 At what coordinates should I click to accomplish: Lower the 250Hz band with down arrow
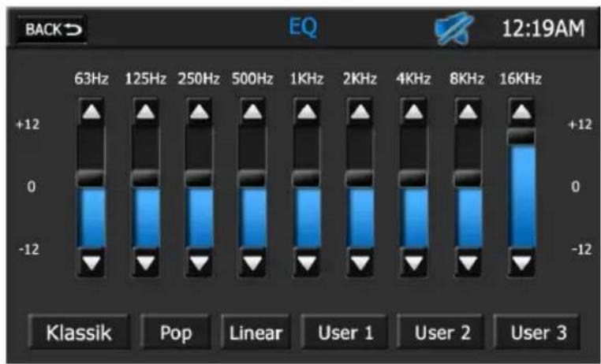[200, 262]
